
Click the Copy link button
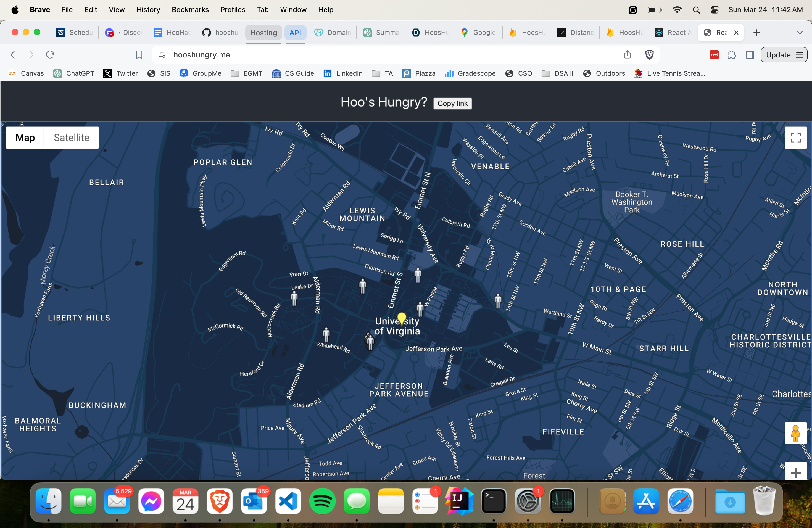click(452, 103)
